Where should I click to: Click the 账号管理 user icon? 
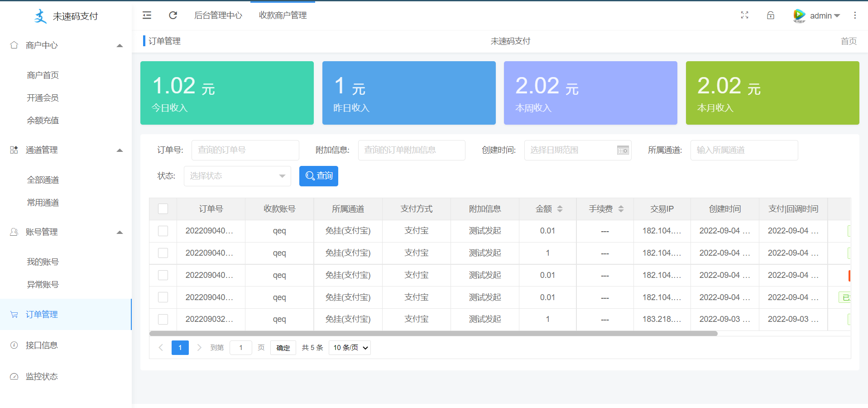tap(14, 232)
